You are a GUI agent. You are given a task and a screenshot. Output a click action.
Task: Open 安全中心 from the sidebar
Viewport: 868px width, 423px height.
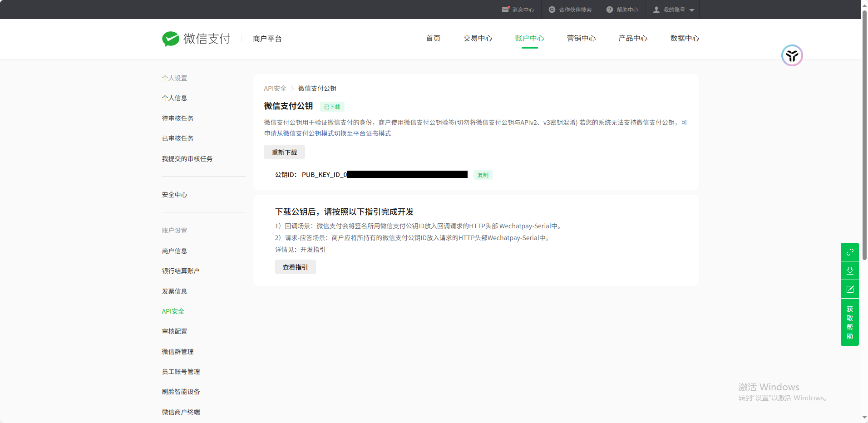(174, 195)
